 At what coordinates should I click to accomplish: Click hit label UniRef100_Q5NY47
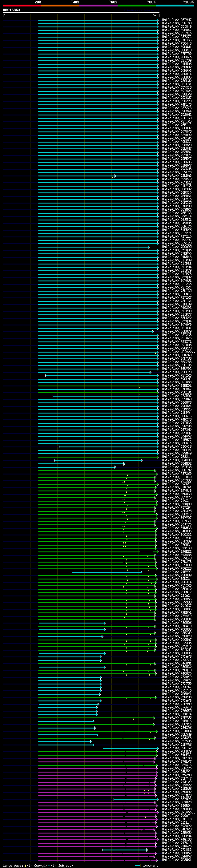tap(177, 778)
